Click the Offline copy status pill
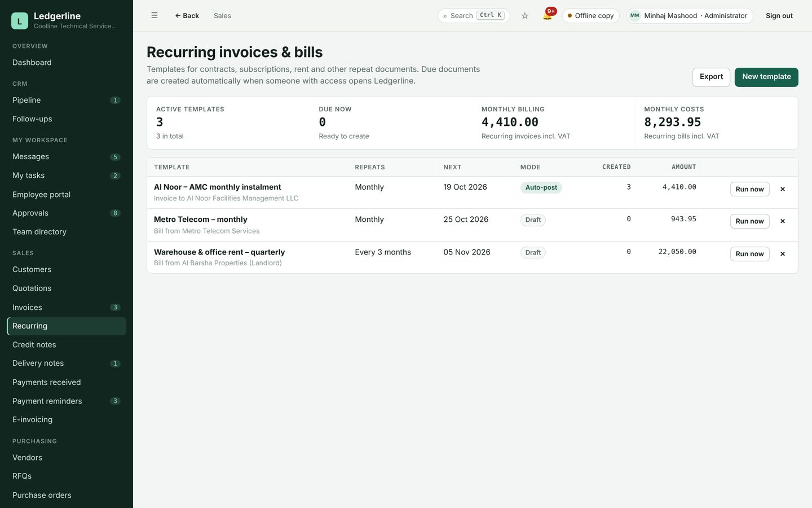This screenshot has height=508, width=812. coord(591,16)
